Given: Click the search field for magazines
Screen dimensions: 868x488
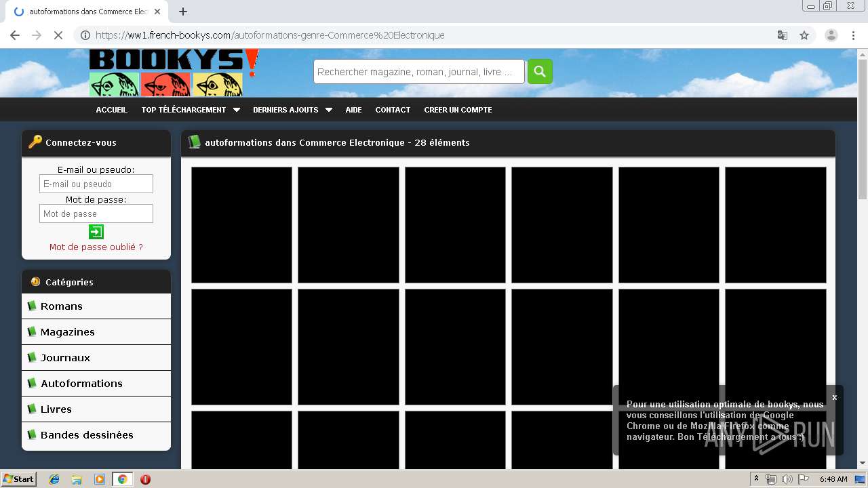Looking at the screenshot, I should (x=419, y=72).
